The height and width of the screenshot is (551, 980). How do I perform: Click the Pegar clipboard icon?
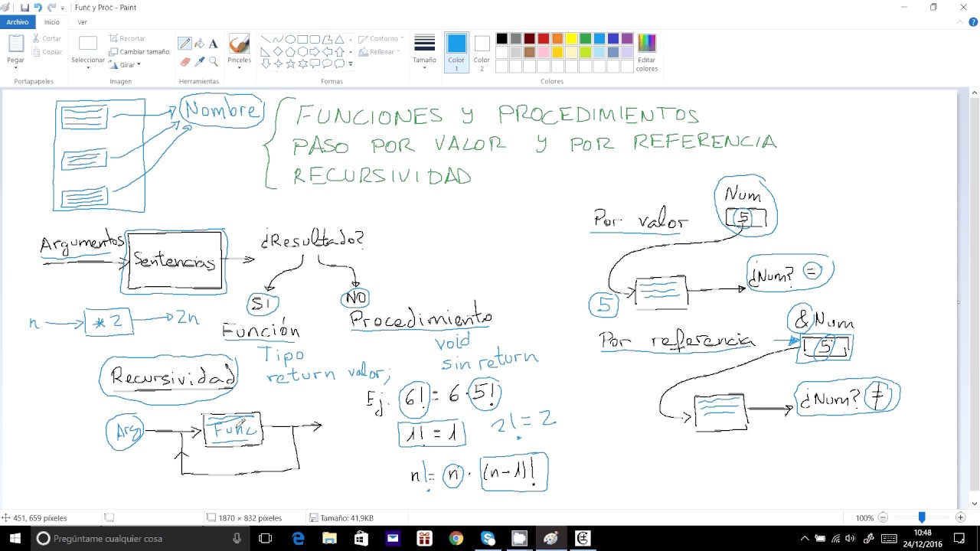pyautogui.click(x=15, y=44)
